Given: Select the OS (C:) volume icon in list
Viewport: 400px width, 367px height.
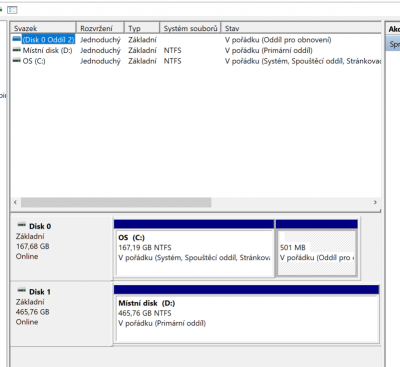Looking at the screenshot, I should click(16, 61).
